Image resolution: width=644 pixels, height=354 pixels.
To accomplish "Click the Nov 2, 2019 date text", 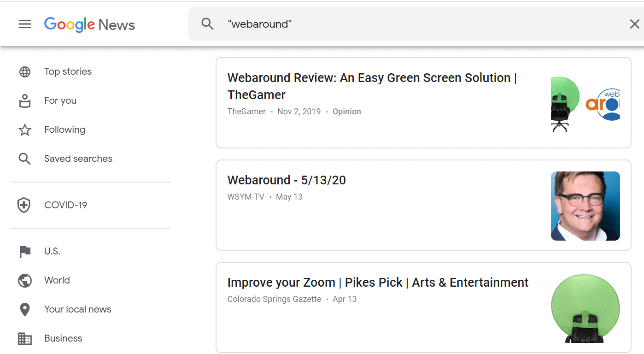I will [299, 112].
